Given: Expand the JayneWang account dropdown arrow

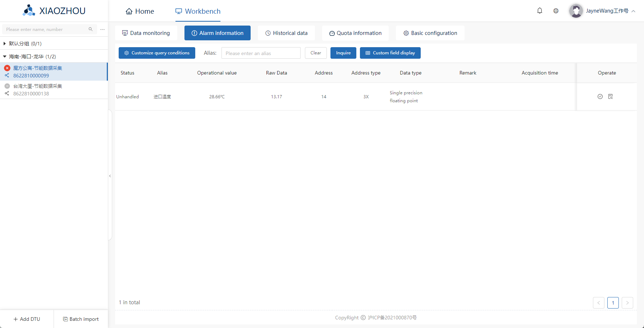Looking at the screenshot, I should tap(634, 11).
